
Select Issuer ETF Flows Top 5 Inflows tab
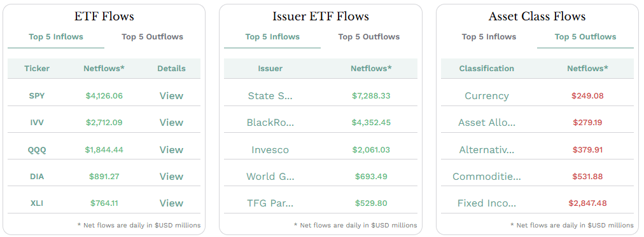[x=272, y=37]
